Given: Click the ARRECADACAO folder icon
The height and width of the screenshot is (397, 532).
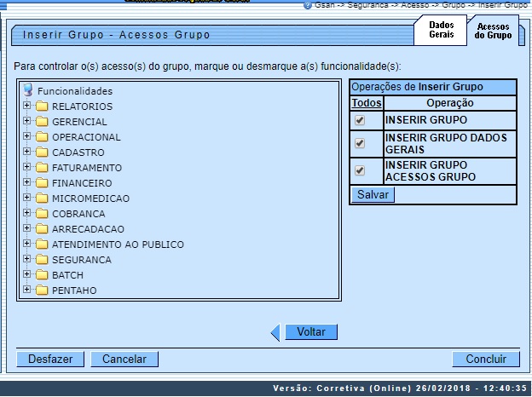Looking at the screenshot, I should click(42, 229).
